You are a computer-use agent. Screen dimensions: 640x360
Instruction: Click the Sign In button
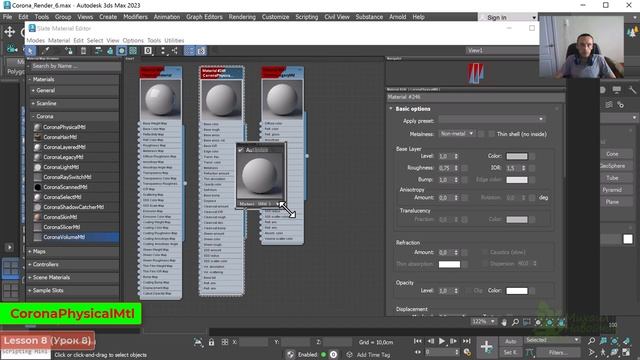pos(497,18)
